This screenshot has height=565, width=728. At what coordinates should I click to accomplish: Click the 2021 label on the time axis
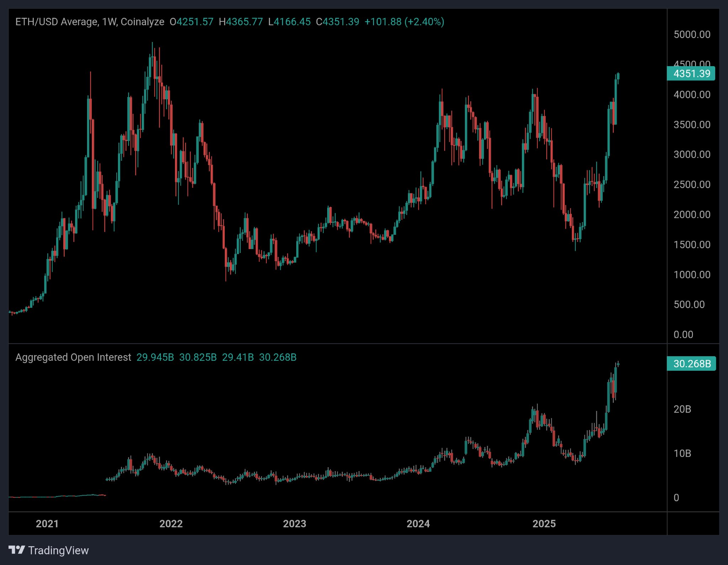click(47, 523)
